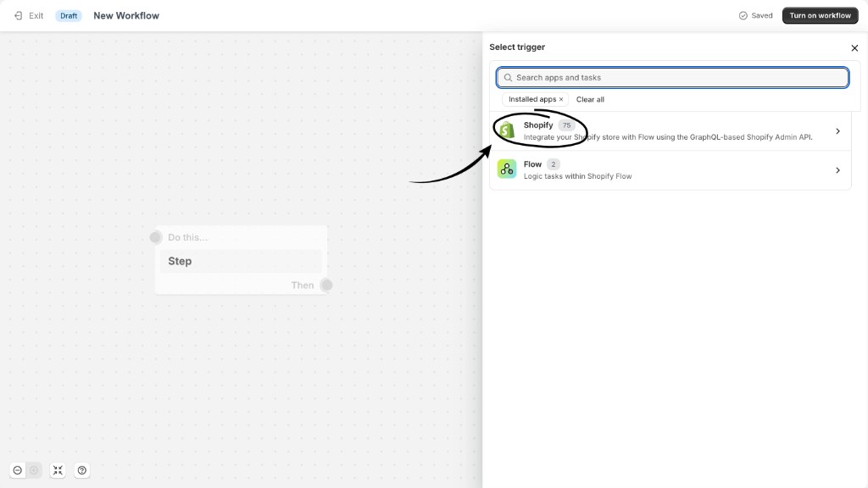
Task: Click the Select trigger heading
Action: 517,47
